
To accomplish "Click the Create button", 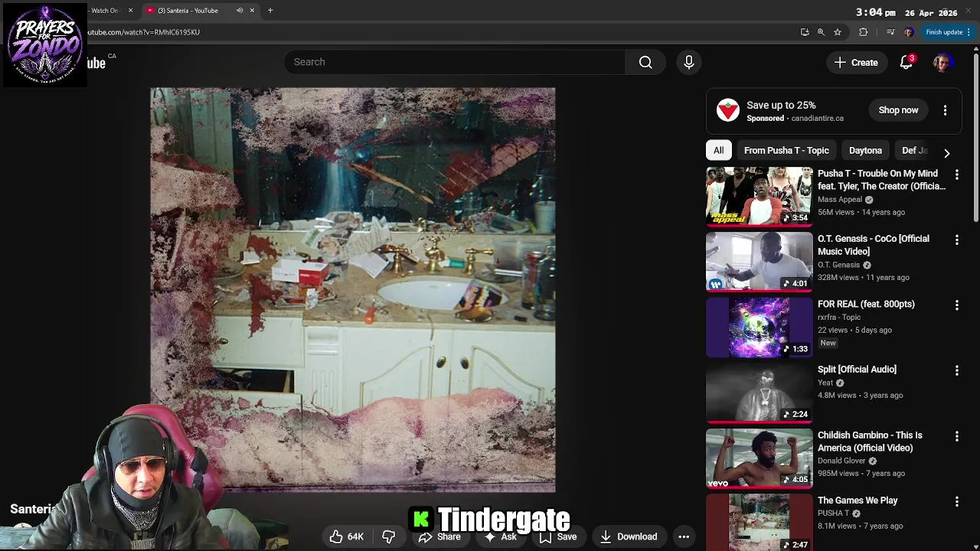I will pyautogui.click(x=856, y=63).
